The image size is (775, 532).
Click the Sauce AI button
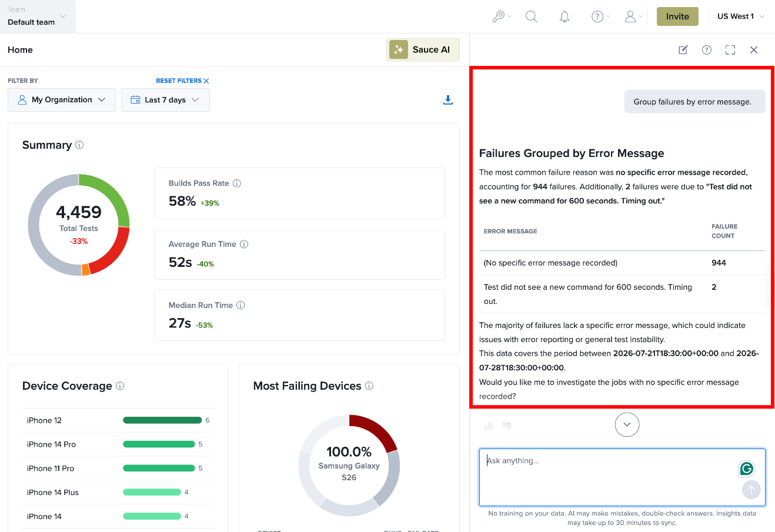pos(423,50)
